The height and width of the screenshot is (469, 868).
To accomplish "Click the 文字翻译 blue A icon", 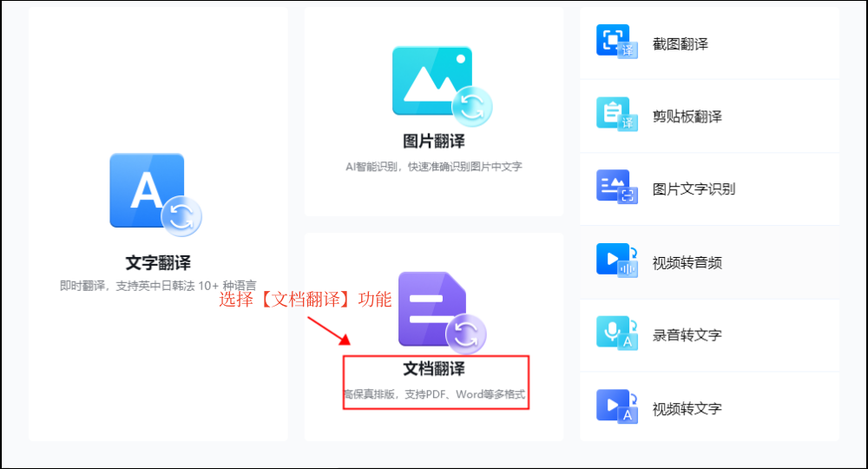I will coord(155,195).
